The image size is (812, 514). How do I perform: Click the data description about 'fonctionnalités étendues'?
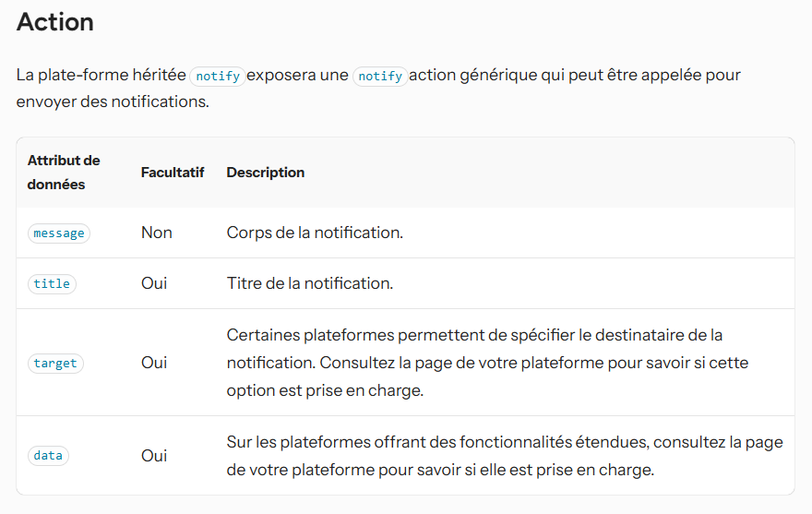(x=505, y=456)
